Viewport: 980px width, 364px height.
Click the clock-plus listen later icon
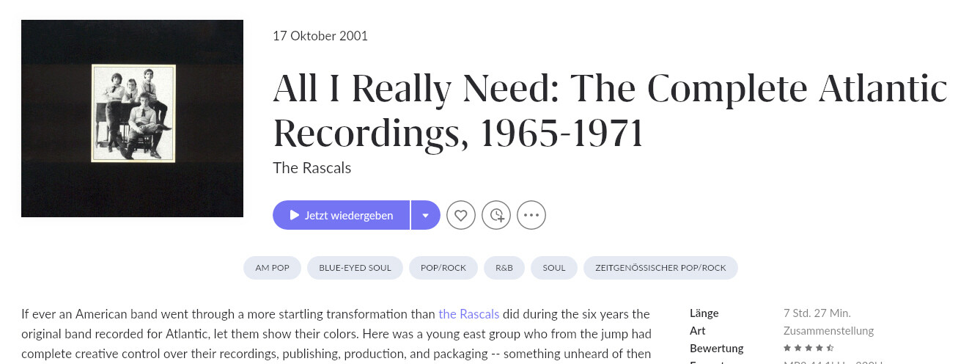[496, 215]
